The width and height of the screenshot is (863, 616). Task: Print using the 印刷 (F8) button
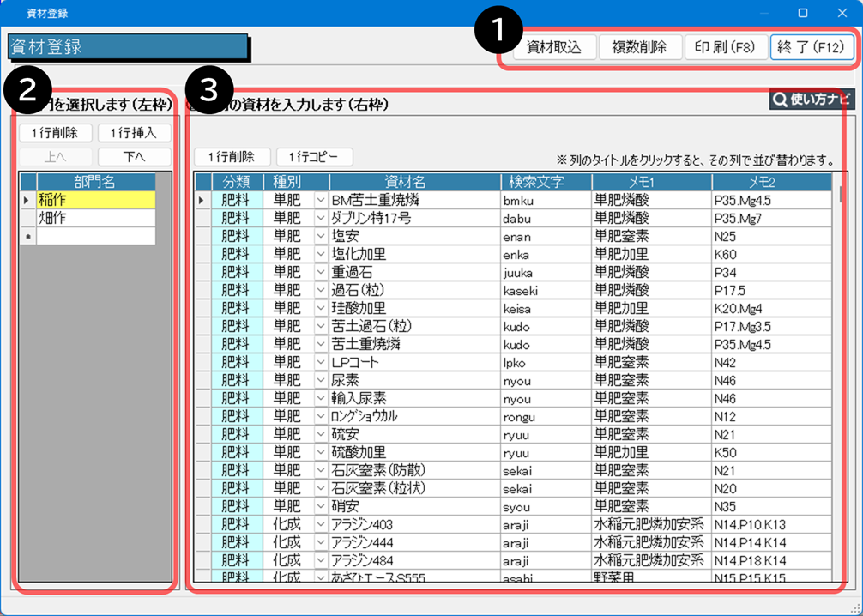coord(726,47)
